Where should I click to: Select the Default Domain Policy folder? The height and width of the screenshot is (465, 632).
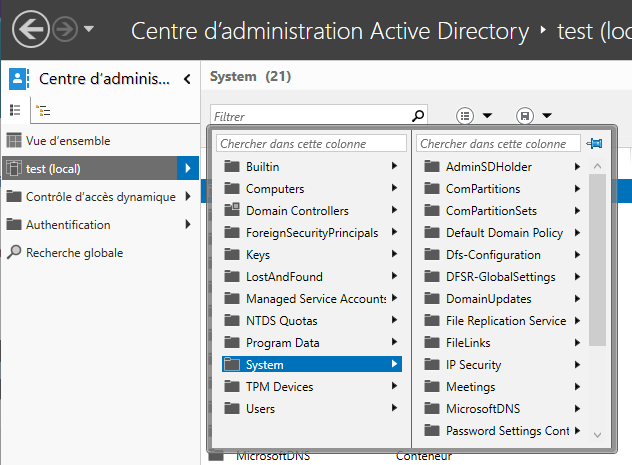pos(502,233)
